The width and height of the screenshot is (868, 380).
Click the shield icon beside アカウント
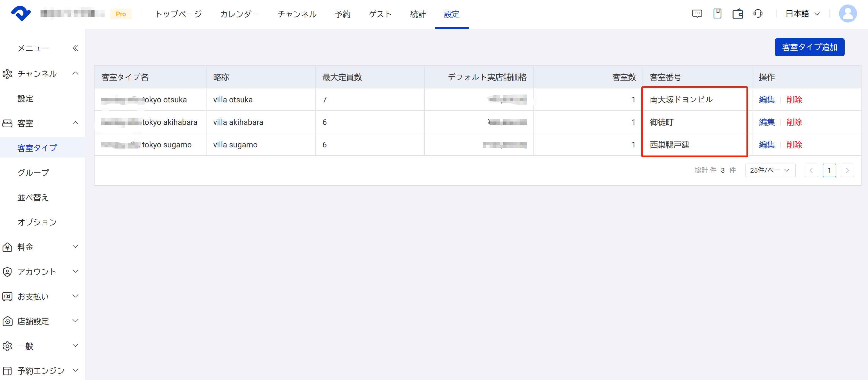click(7, 271)
